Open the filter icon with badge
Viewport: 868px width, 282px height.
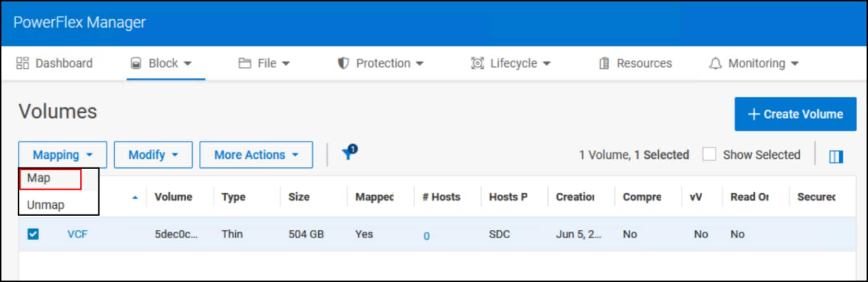pyautogui.click(x=349, y=152)
